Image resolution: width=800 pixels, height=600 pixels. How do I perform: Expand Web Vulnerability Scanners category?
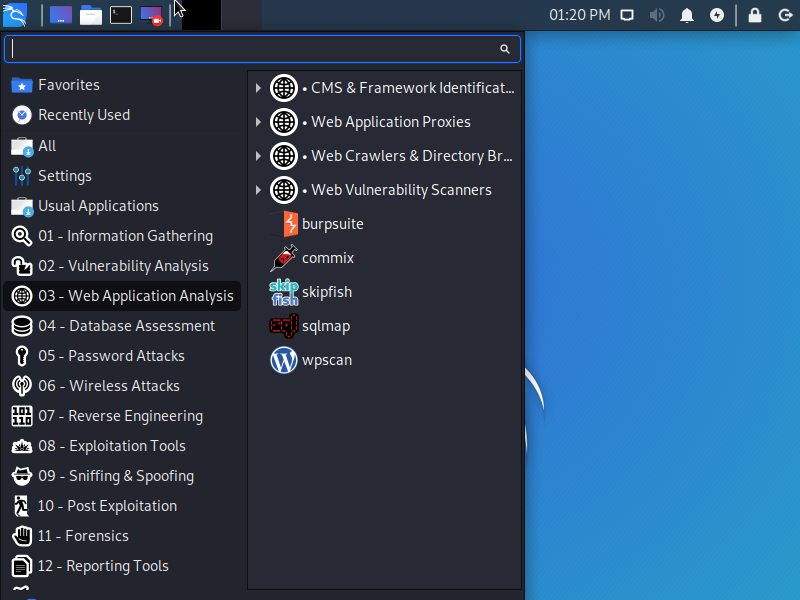(x=258, y=190)
